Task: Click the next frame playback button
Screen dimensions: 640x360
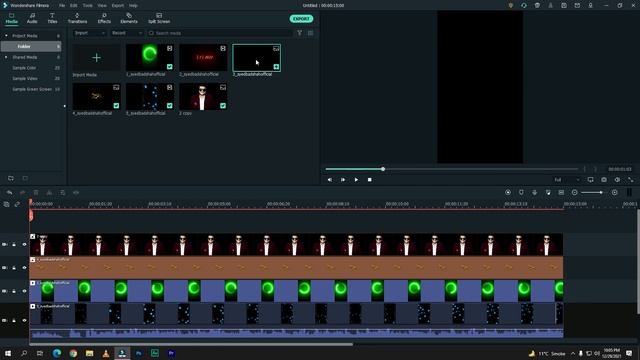Action: tap(343, 180)
